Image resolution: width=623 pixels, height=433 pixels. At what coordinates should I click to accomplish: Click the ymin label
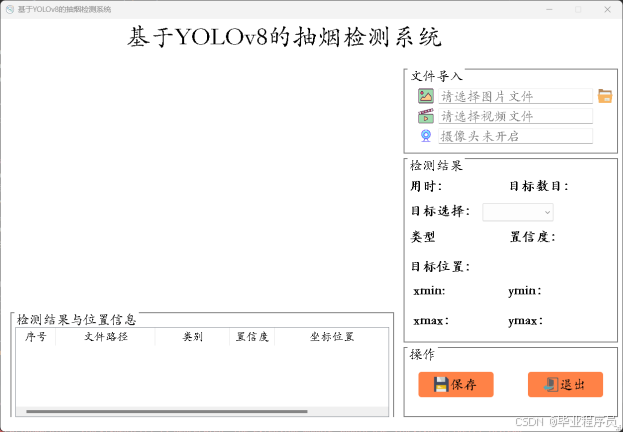point(524,292)
